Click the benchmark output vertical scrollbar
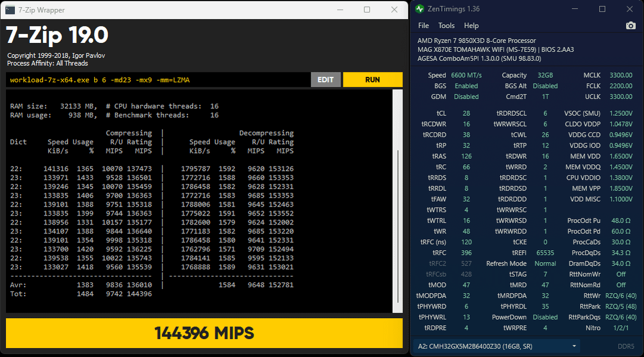Screen dimensions: 644x357 tap(398, 203)
